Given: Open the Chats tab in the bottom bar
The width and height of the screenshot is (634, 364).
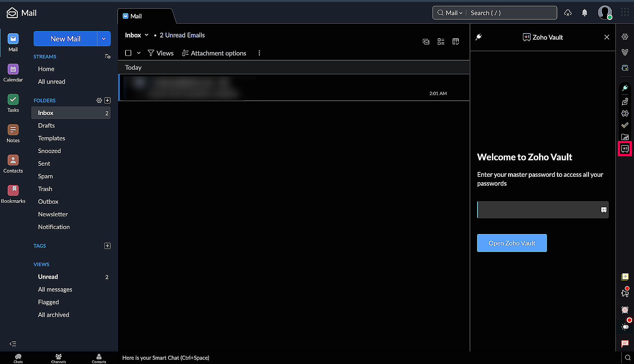Looking at the screenshot, I should click(x=18, y=358).
